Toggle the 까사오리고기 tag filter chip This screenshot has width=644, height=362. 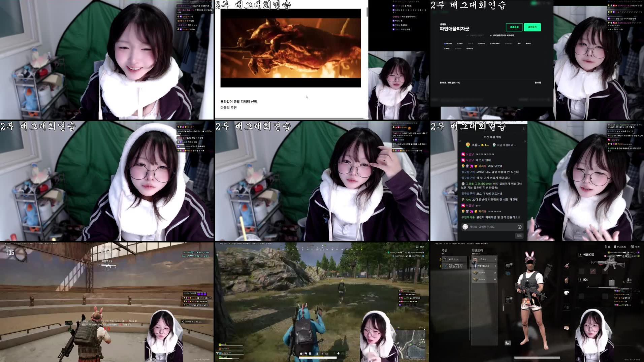pyautogui.click(x=448, y=43)
